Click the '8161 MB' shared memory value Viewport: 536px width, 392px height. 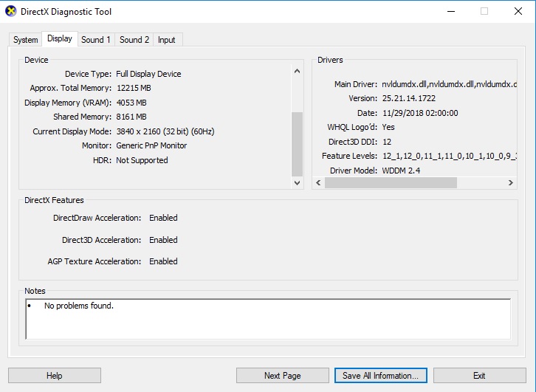[x=131, y=117]
